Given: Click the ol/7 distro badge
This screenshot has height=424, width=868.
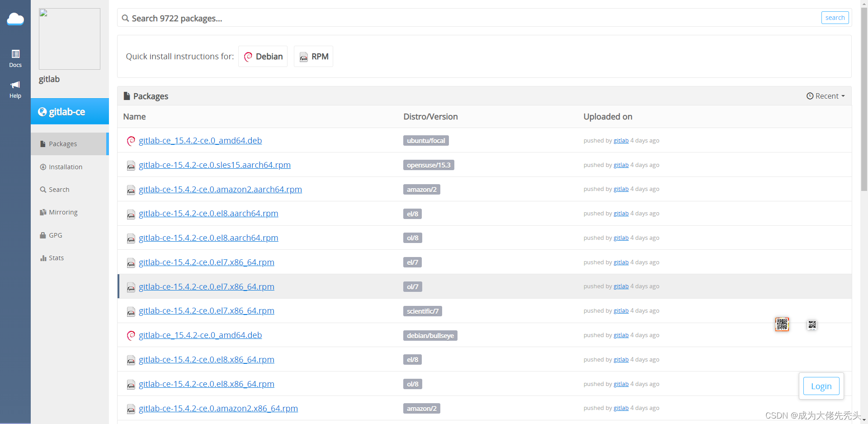Looking at the screenshot, I should pyautogui.click(x=413, y=287).
